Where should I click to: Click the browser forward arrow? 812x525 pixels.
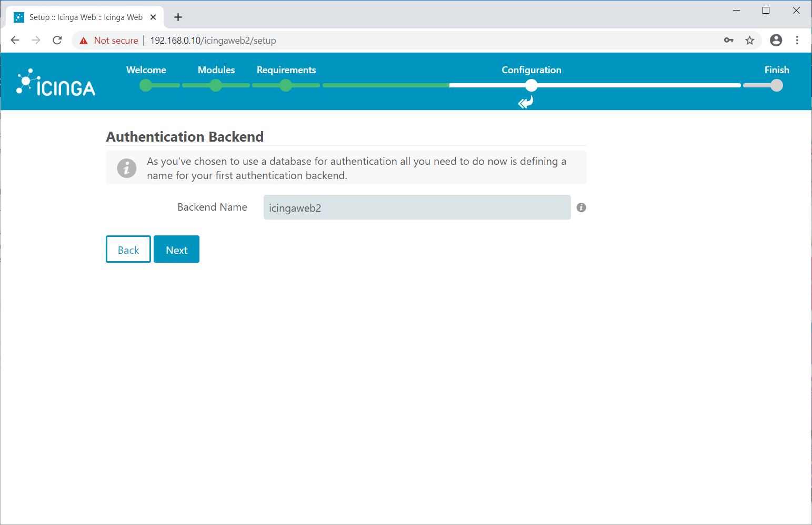pos(36,40)
